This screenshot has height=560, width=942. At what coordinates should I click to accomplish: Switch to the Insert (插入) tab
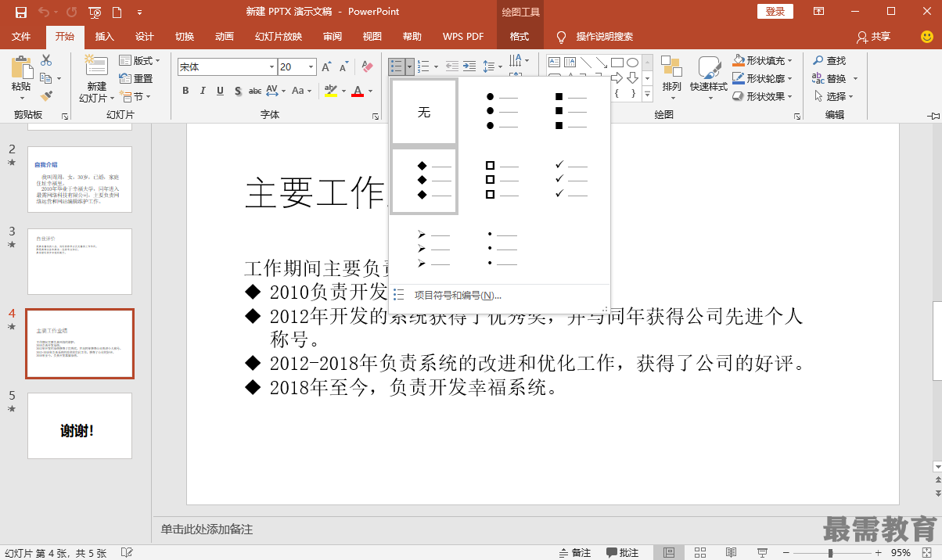click(x=104, y=37)
